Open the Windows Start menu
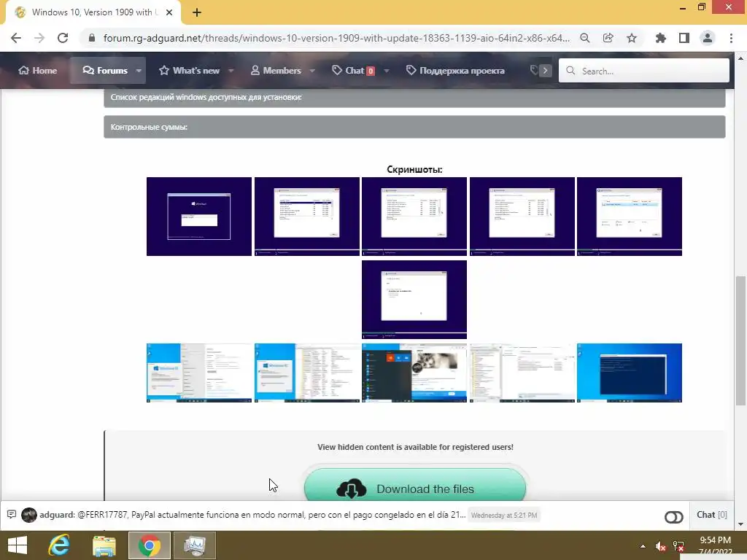747x560 pixels. coord(18,545)
